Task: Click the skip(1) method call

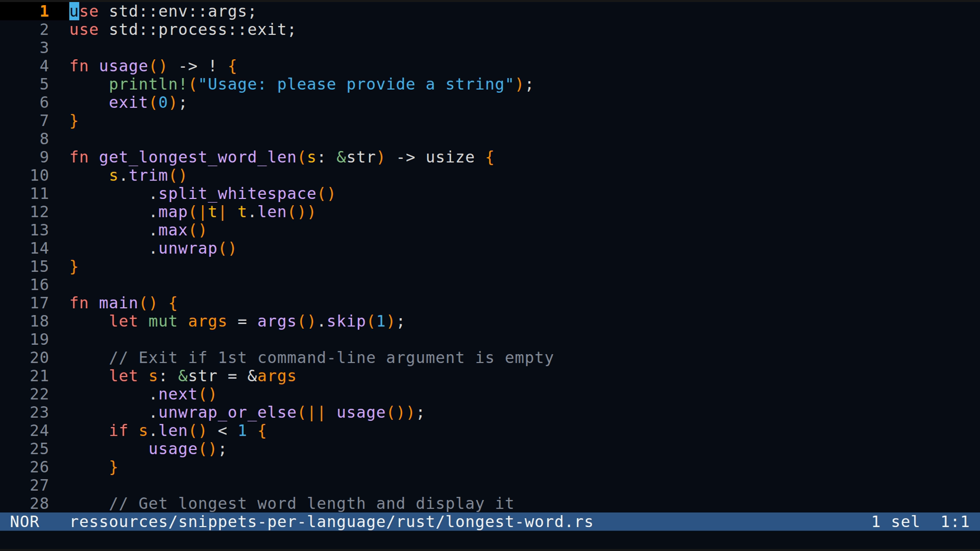Action: point(360,321)
